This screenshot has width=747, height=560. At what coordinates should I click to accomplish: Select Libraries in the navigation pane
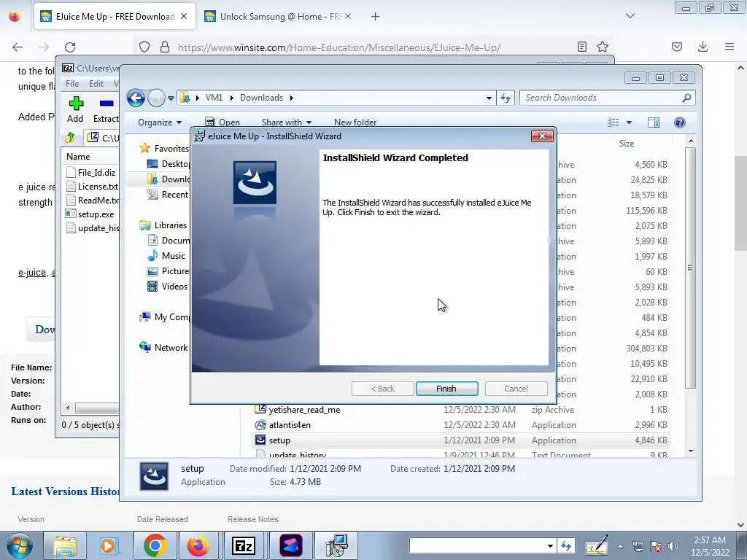[x=163, y=225]
